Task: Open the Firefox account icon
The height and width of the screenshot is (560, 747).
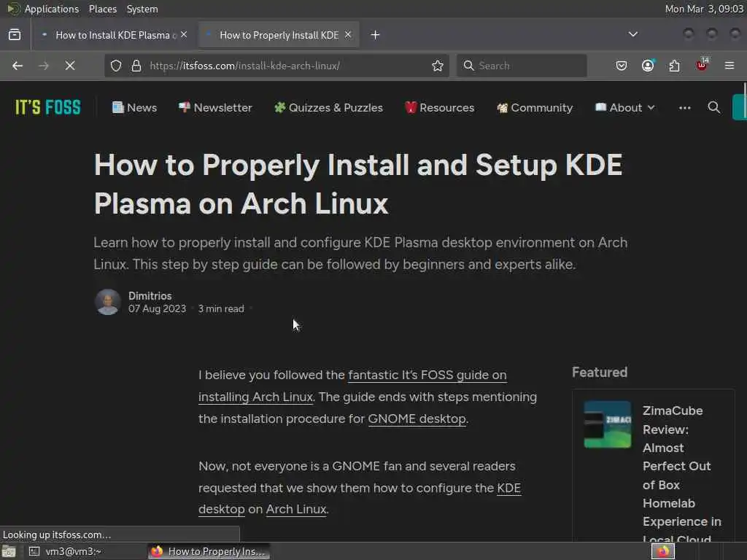Action: (x=648, y=66)
